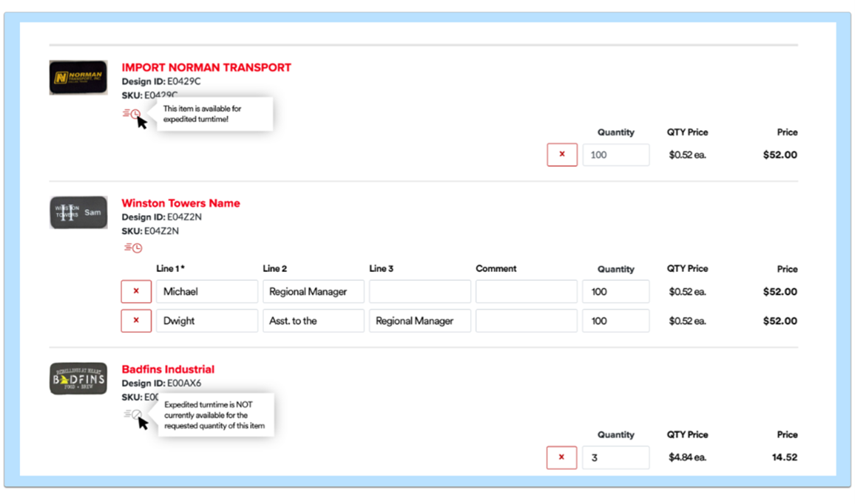855x504 pixels.
Task: Click the unavailable expedited icon for Badfins Industrial
Action: pyautogui.click(x=132, y=414)
